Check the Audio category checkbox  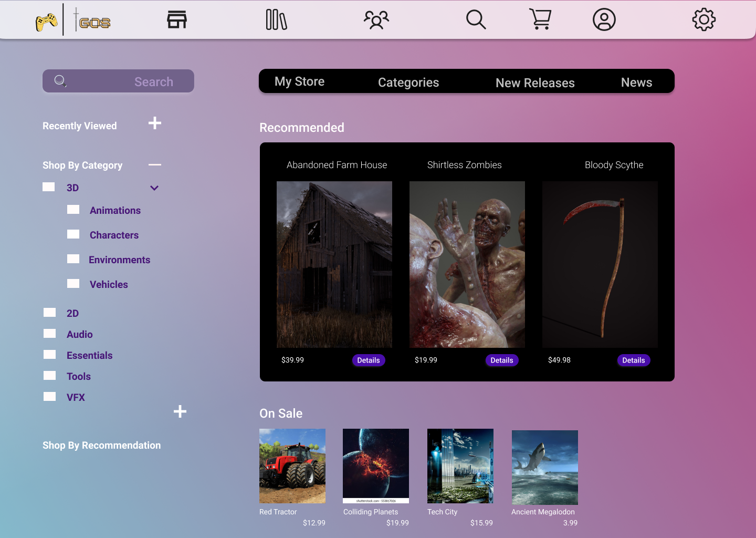50,334
